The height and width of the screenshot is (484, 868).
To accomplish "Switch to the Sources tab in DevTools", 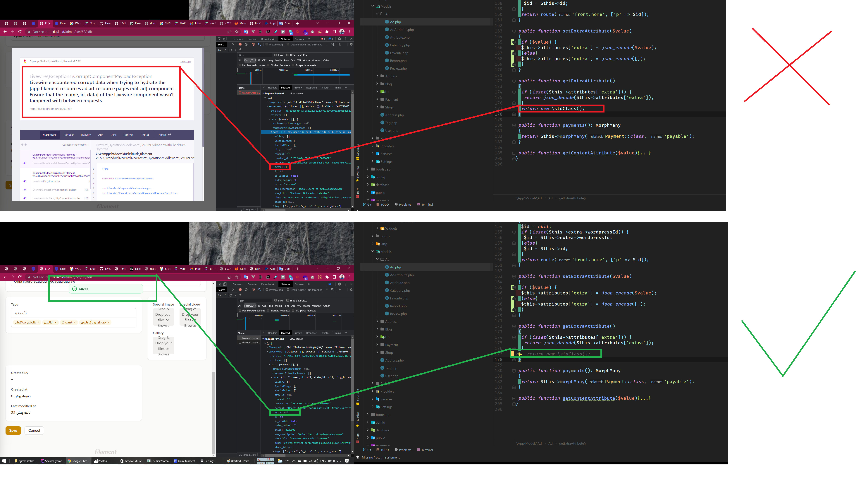I will tap(299, 39).
